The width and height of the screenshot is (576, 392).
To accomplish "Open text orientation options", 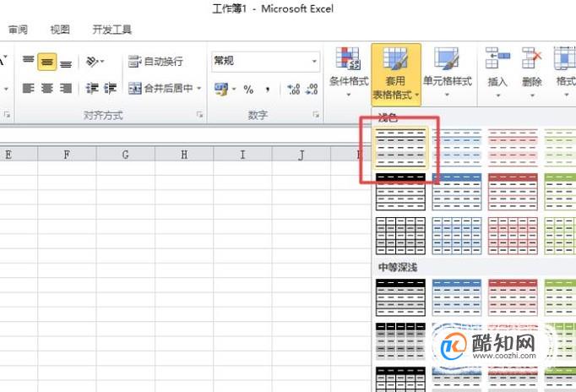I will (95, 62).
